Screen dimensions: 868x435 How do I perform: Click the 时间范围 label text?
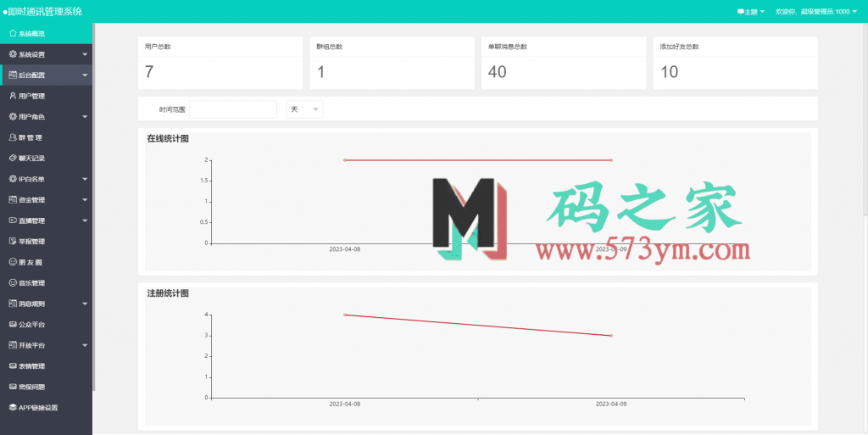pos(172,109)
